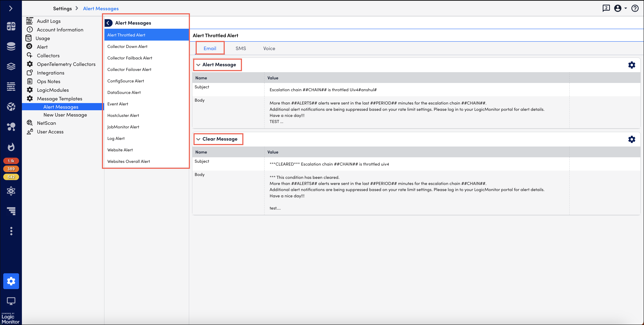Open the Websites globe icon in sidebar

11,107
